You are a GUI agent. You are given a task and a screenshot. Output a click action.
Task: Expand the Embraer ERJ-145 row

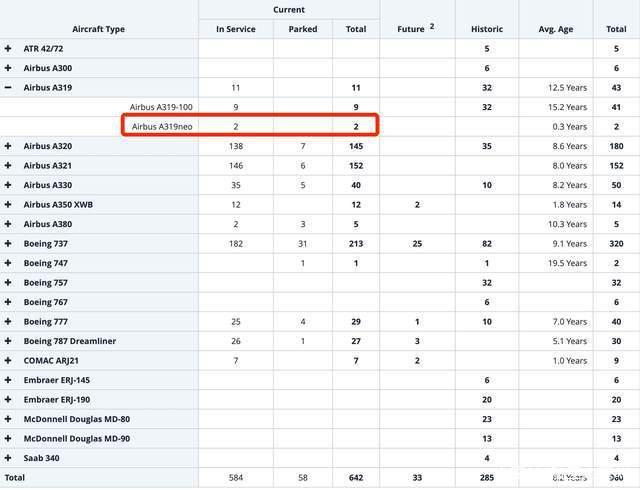(x=8, y=380)
